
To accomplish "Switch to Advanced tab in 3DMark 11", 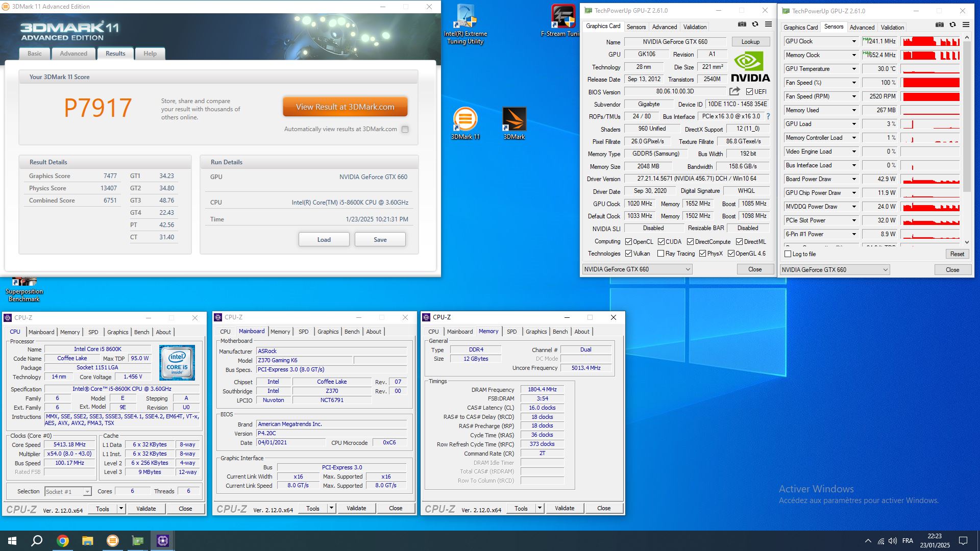I will click(73, 54).
